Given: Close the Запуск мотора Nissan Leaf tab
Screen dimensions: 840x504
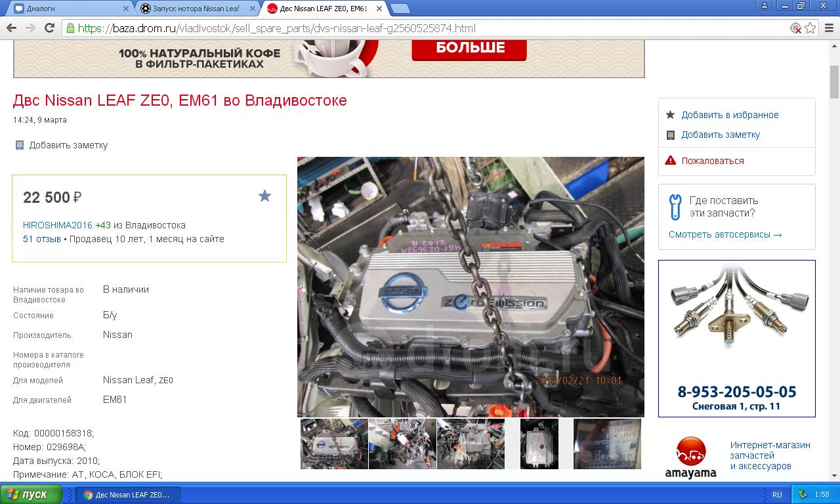Looking at the screenshot, I should 252,9.
